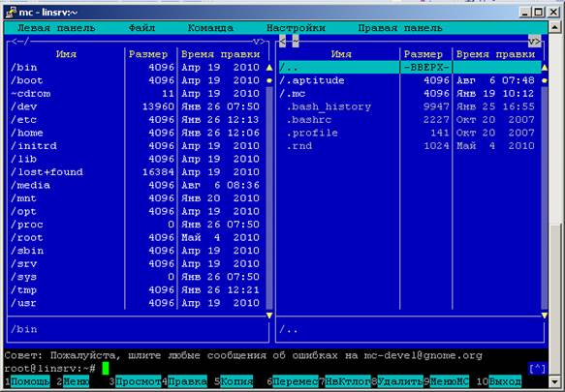Click the 9 МенюМС function key
Image resolution: width=565 pixels, height=392 pixels.
[447, 381]
